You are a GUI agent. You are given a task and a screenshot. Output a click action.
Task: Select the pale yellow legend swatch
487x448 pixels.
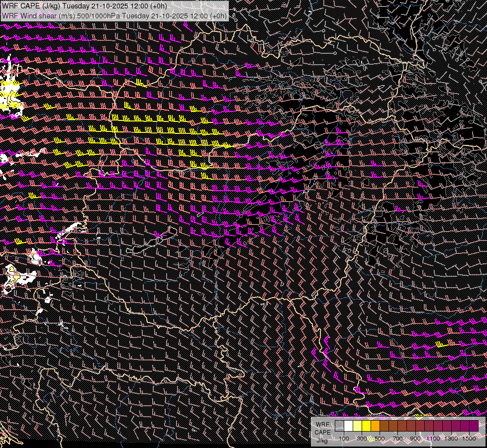[358, 426]
